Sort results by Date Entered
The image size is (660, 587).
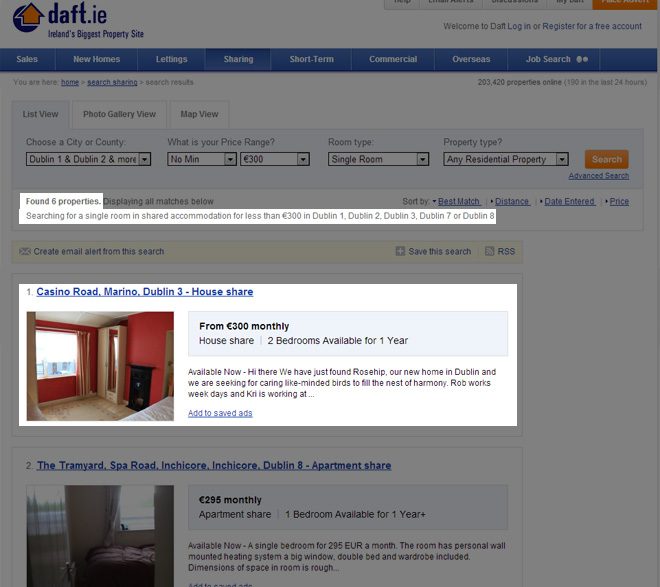click(x=570, y=202)
